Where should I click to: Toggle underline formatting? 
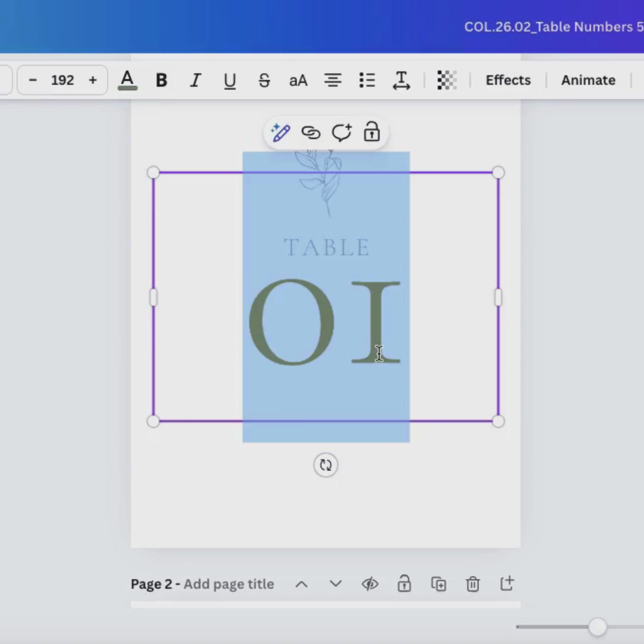[x=230, y=81]
